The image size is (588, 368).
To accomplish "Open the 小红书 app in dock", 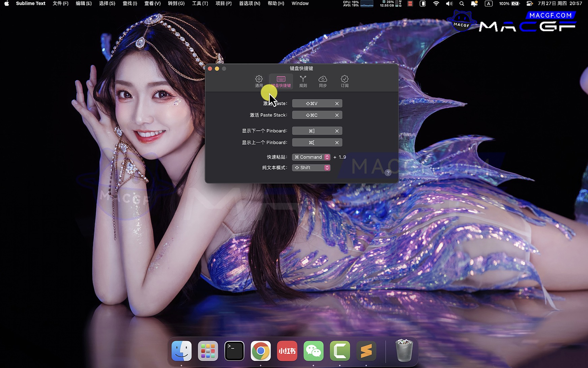I will [x=287, y=351].
